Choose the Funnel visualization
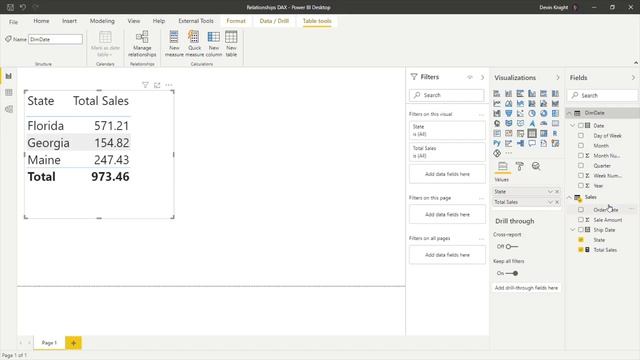 pos(509,113)
